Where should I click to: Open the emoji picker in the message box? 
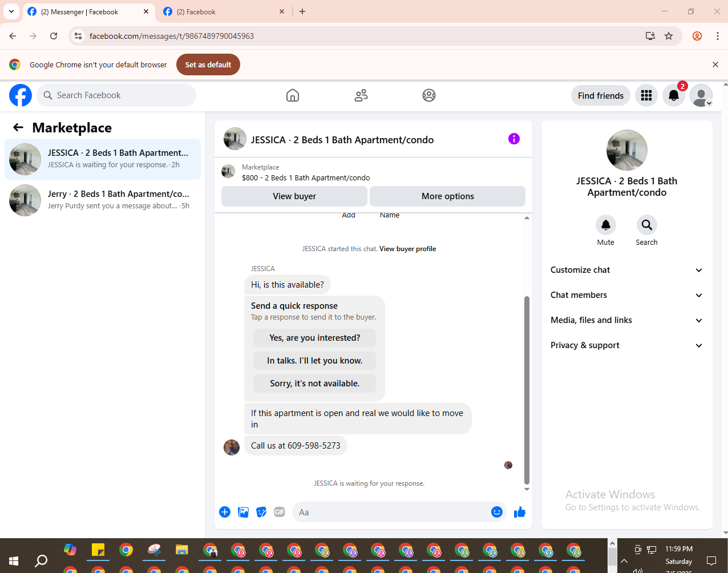point(497,512)
